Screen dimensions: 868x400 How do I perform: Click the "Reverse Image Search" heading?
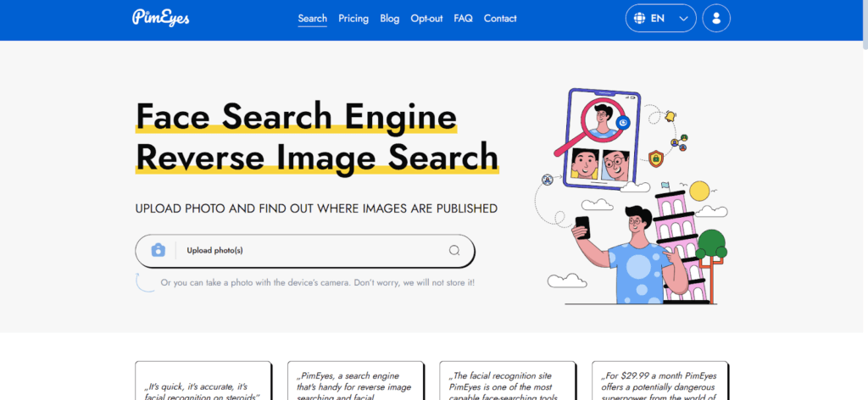317,157
